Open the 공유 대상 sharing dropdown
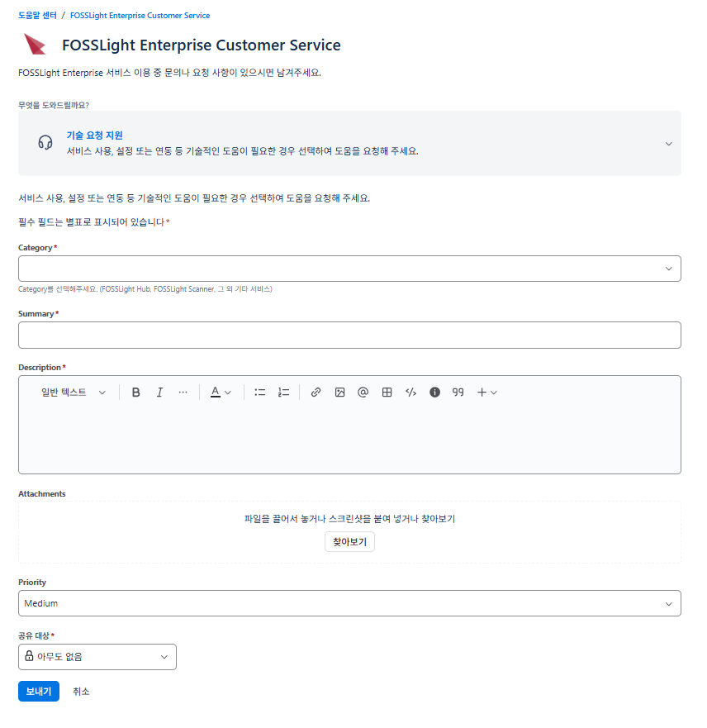 [97, 656]
